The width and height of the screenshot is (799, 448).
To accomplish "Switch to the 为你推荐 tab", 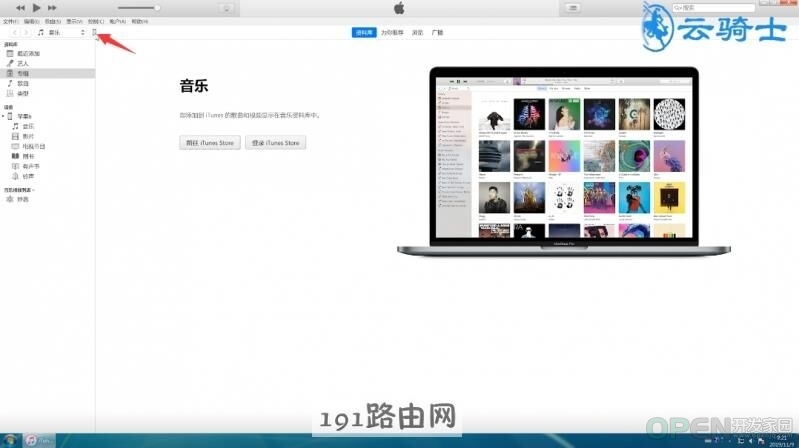I will point(392,33).
